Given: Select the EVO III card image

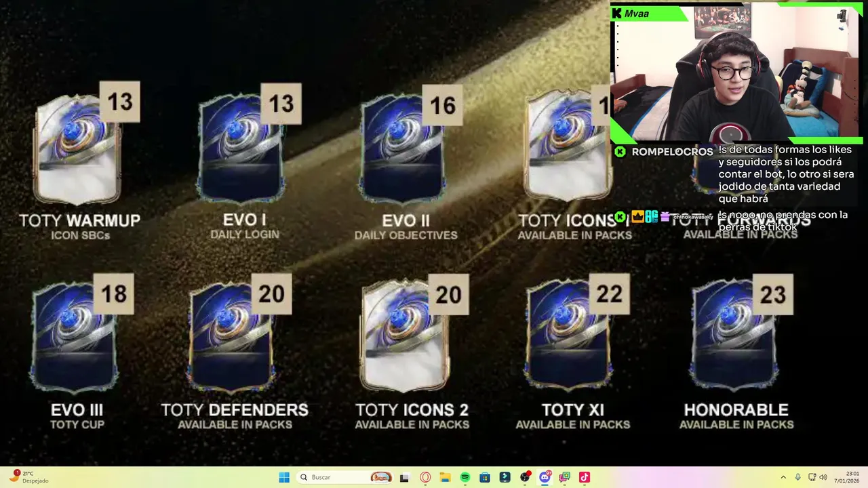Looking at the screenshot, I should click(73, 338).
